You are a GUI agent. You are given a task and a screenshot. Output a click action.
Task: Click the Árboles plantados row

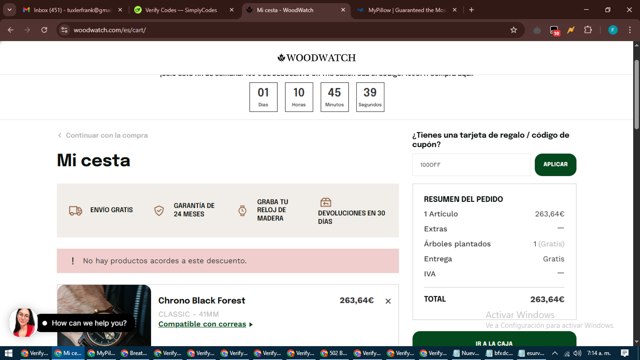(494, 244)
